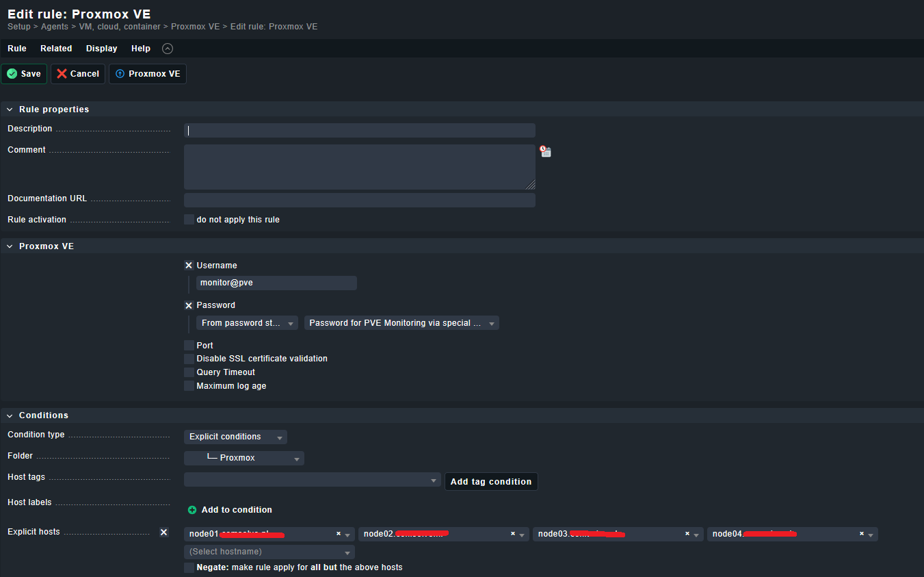Click into the Documentation URL field

click(x=359, y=200)
